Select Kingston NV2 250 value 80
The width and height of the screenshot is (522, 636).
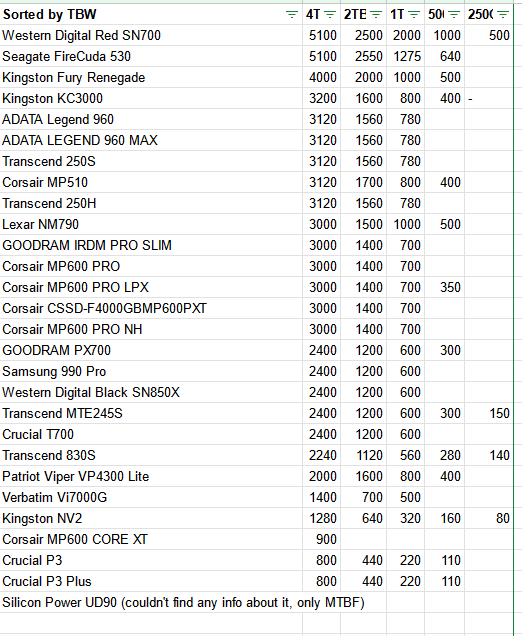(x=489, y=518)
